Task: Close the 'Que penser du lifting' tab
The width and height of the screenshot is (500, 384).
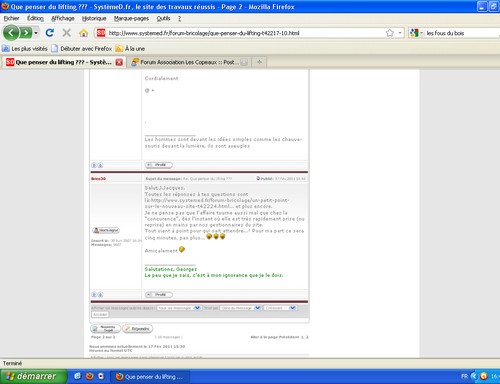Action: [x=119, y=62]
